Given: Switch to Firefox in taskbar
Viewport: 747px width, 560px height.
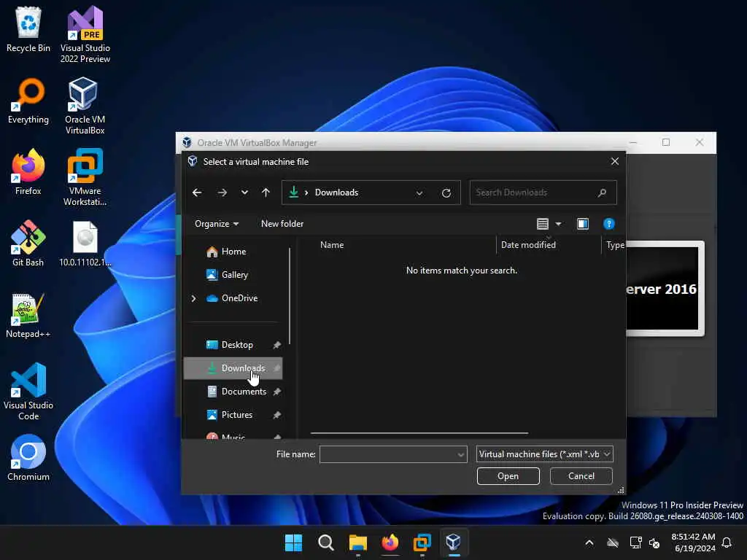Looking at the screenshot, I should tap(390, 542).
